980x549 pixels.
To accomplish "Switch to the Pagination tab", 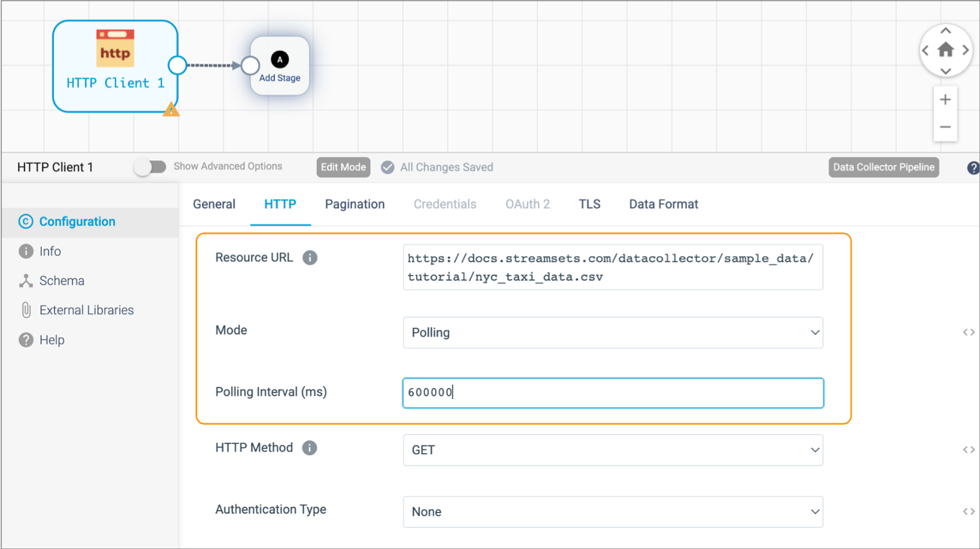I will [x=355, y=204].
